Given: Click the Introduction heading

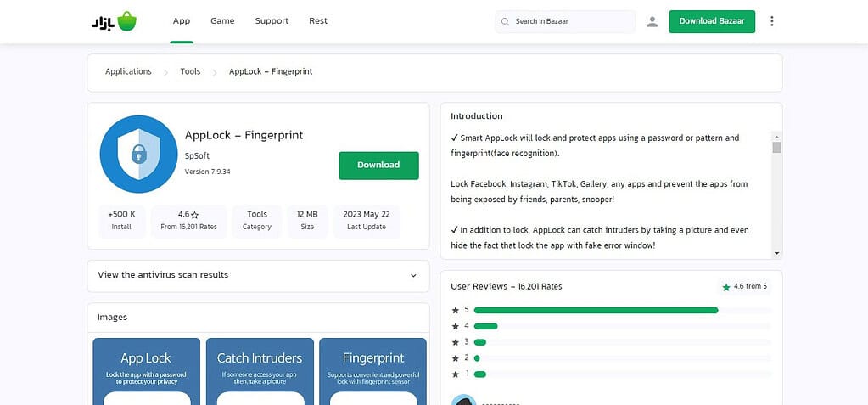Looking at the screenshot, I should [477, 116].
